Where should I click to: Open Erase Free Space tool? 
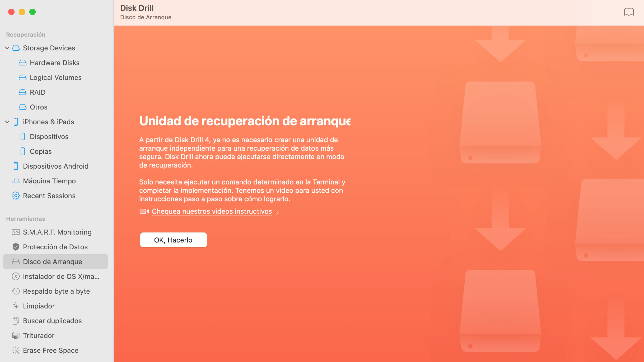(50, 350)
